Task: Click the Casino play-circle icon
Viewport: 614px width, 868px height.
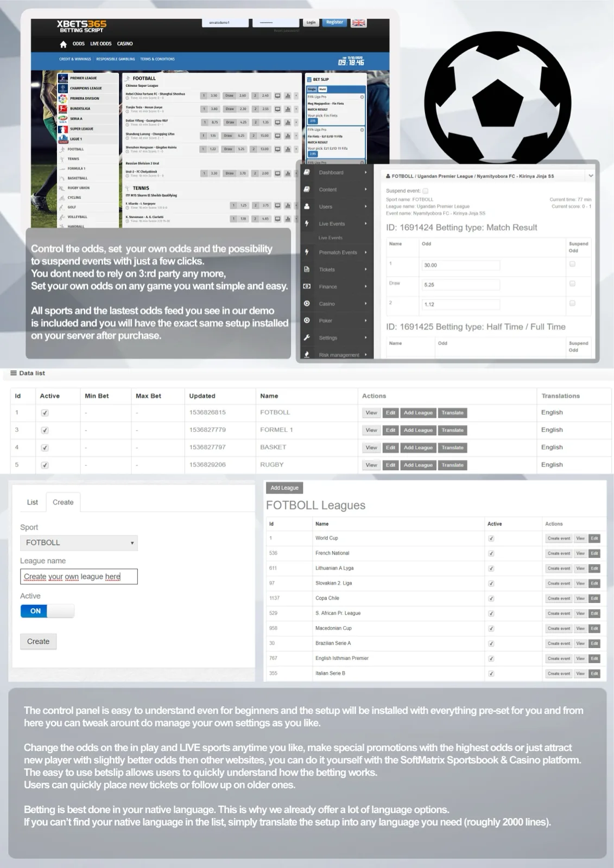Action: click(x=307, y=303)
